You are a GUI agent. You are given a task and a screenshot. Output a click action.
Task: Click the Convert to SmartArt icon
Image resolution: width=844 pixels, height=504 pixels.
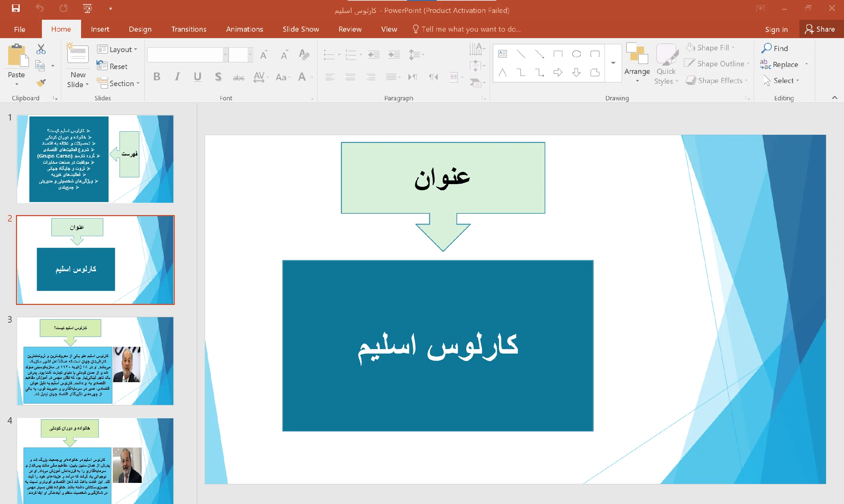click(x=477, y=82)
